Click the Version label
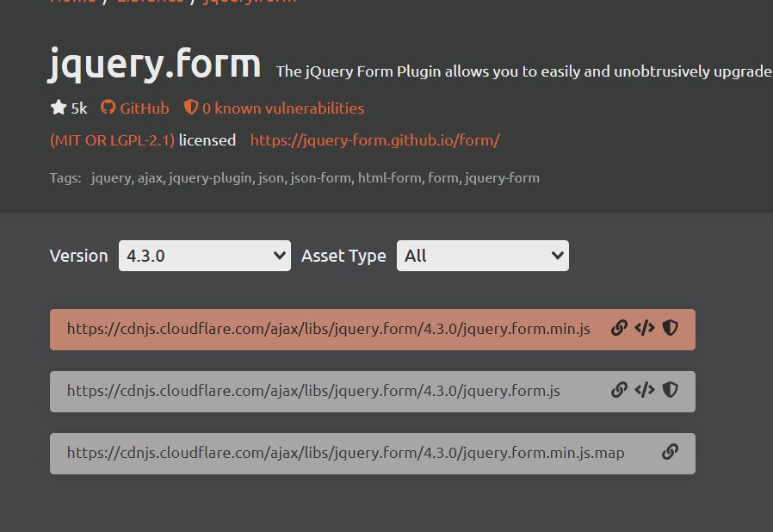Viewport: 773px width, 532px height. coord(78,256)
